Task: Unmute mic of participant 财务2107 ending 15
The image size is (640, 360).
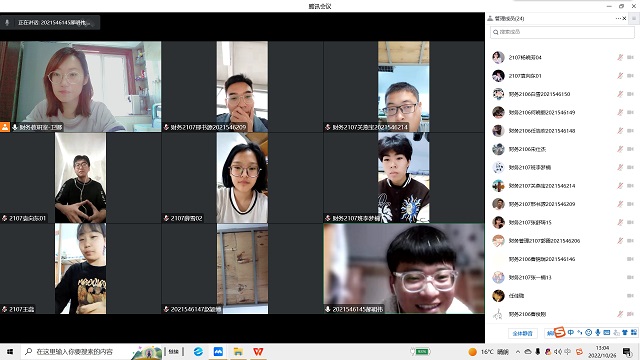Action: [620, 222]
